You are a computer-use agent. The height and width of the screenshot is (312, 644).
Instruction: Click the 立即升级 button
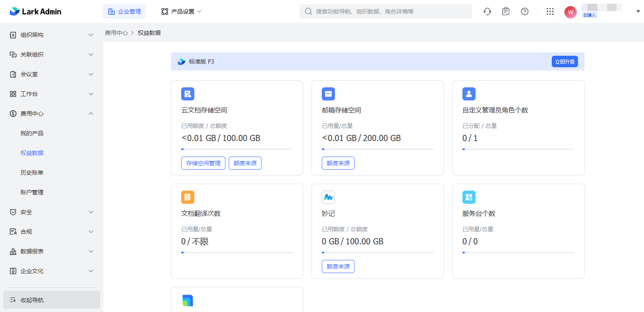point(565,61)
